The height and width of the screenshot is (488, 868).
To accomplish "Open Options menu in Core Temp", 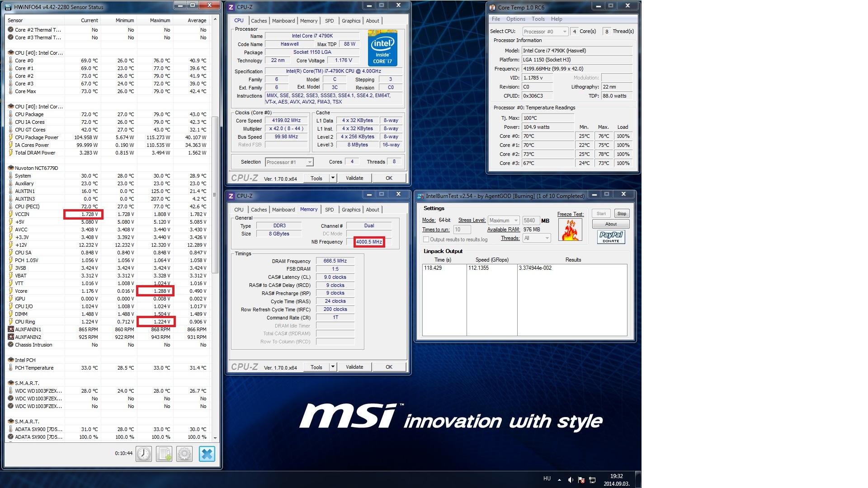I will tap(515, 19).
